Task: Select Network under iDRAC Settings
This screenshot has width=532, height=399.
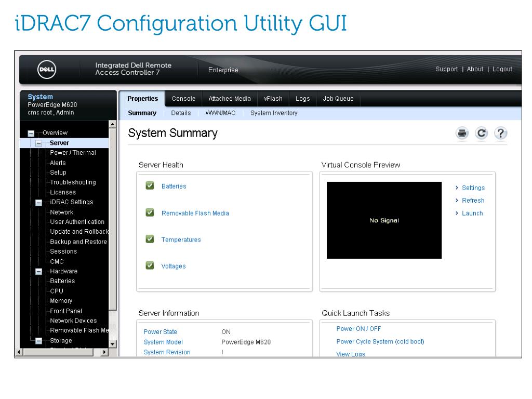Action: 61,212
